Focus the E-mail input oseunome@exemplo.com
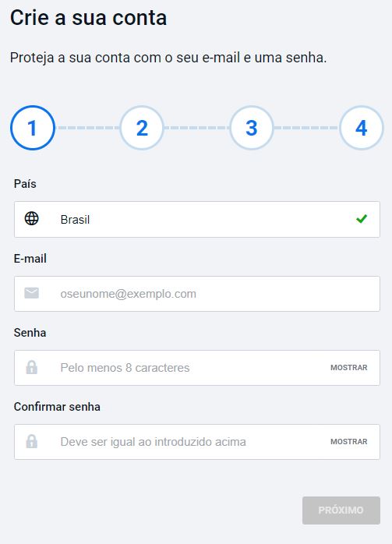Image resolution: width=392 pixels, height=544 pixels. [197, 294]
